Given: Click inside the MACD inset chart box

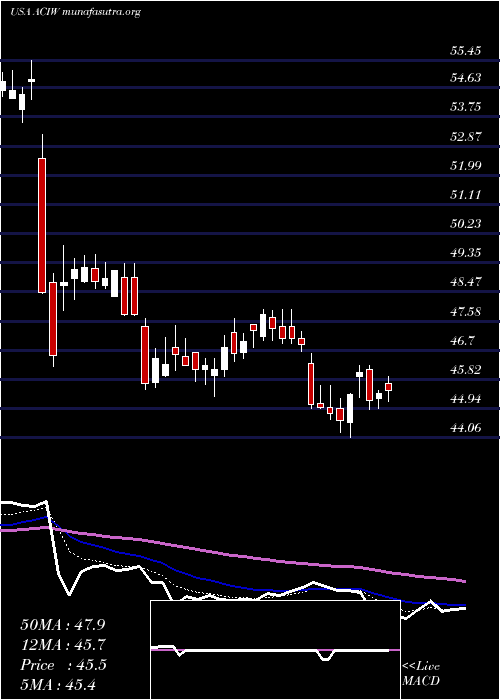Looking at the screenshot, I should pyautogui.click(x=275, y=650).
